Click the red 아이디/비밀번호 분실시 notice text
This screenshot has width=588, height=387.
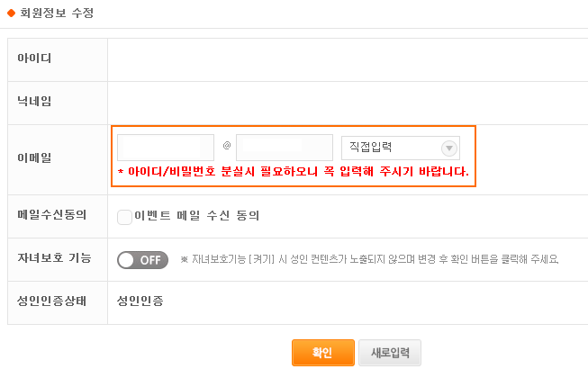pyautogui.click(x=294, y=172)
